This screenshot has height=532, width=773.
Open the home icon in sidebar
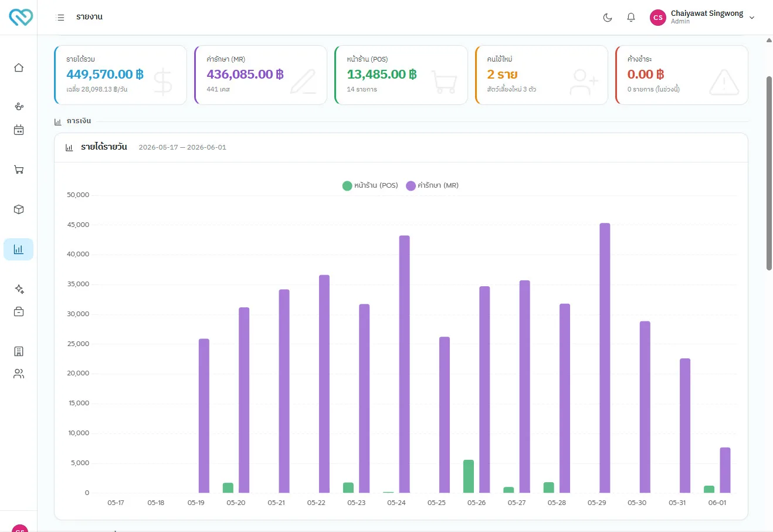click(19, 67)
